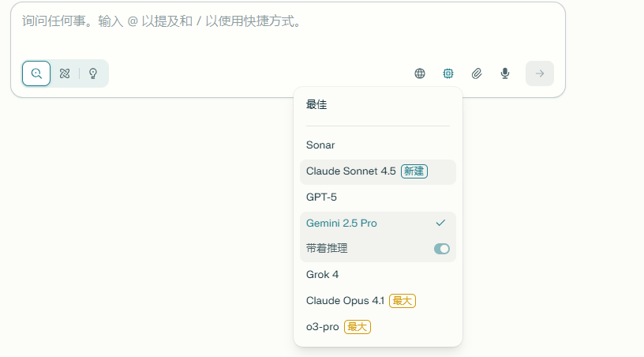The width and height of the screenshot is (644, 357).
Task: Submit query with the arrow button
Action: 540,73
